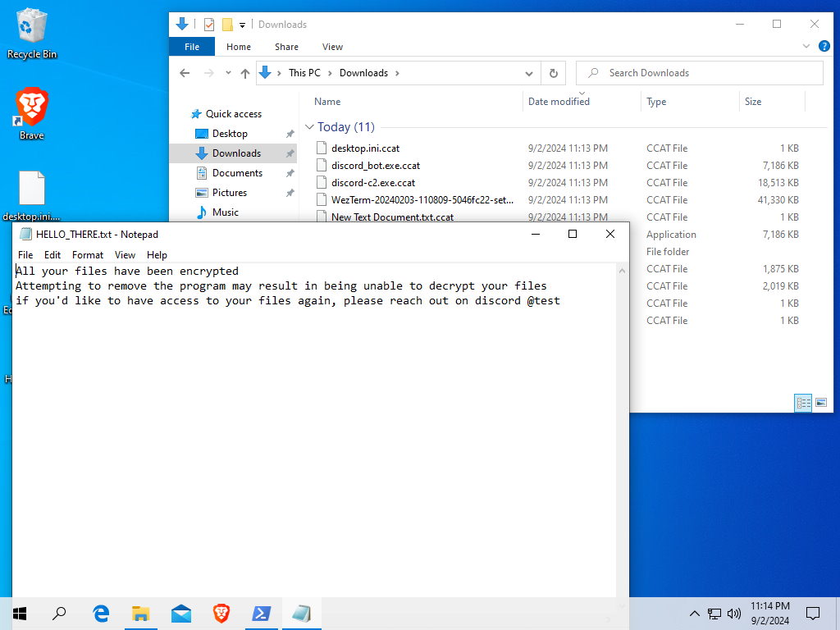Viewport: 840px width, 630px height.
Task: Switch to large icons view layout
Action: (x=820, y=403)
